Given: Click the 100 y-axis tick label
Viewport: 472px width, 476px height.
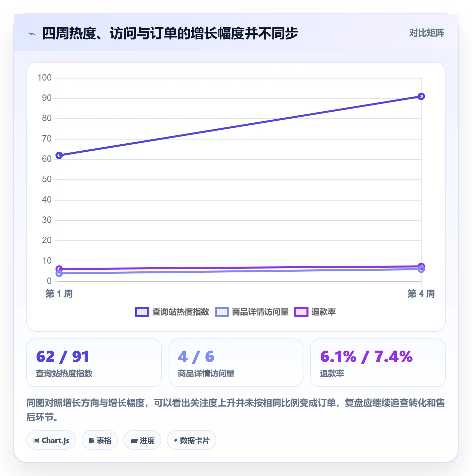Looking at the screenshot, I should pyautogui.click(x=45, y=78).
